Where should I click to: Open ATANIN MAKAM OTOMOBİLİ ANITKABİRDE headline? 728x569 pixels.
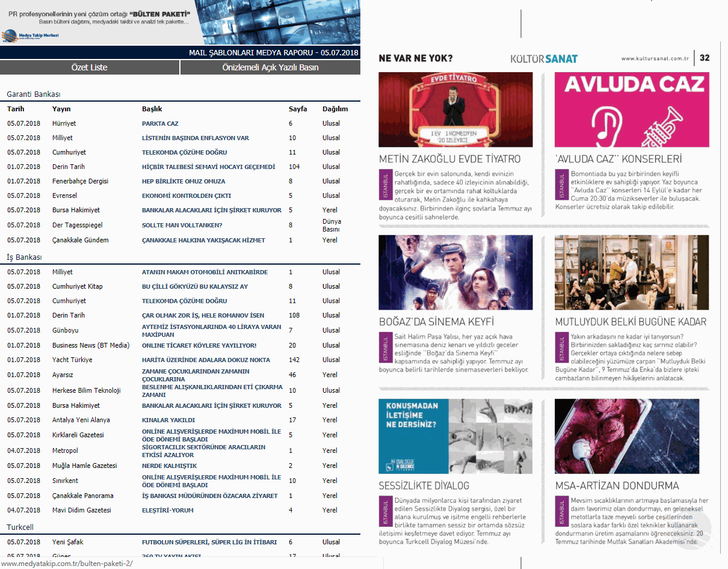click(x=205, y=272)
